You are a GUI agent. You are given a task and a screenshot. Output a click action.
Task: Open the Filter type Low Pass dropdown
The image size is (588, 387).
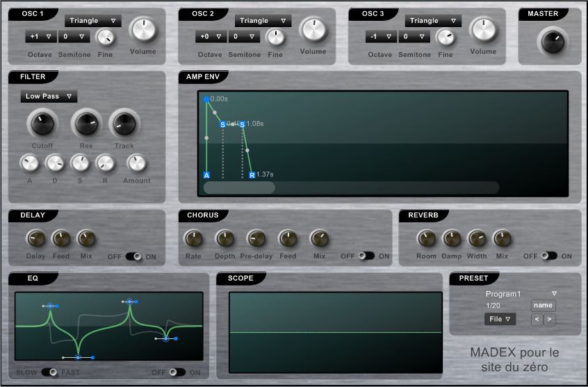point(48,97)
